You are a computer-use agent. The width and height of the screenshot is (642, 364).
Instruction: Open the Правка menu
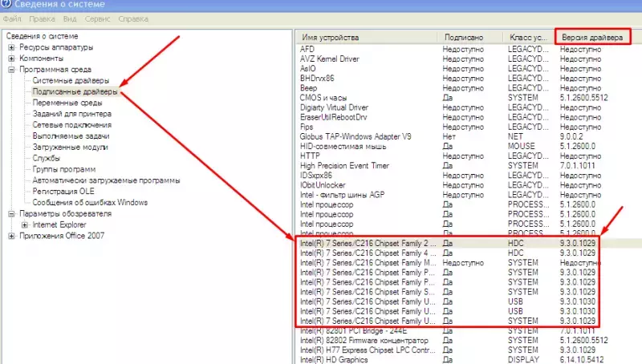(x=42, y=18)
